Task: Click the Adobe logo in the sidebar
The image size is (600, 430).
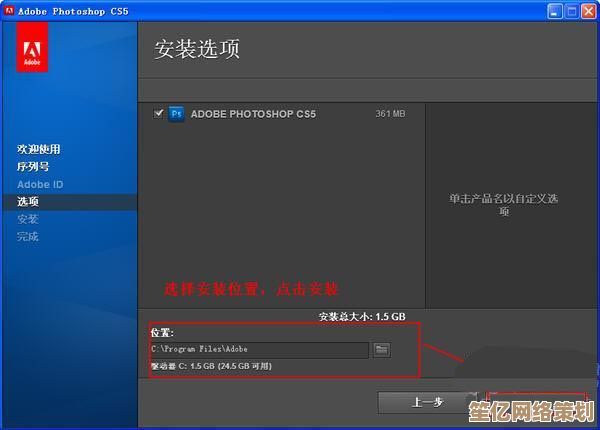Action: click(33, 50)
